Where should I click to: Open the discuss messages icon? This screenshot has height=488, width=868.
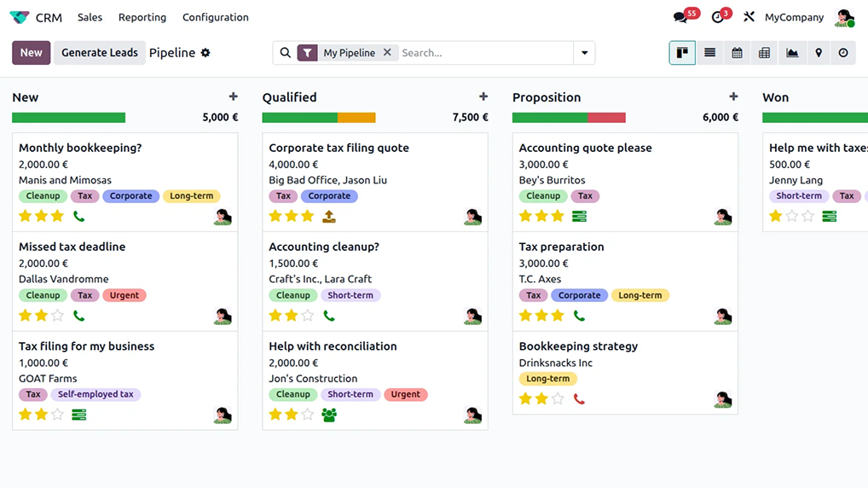tap(680, 17)
